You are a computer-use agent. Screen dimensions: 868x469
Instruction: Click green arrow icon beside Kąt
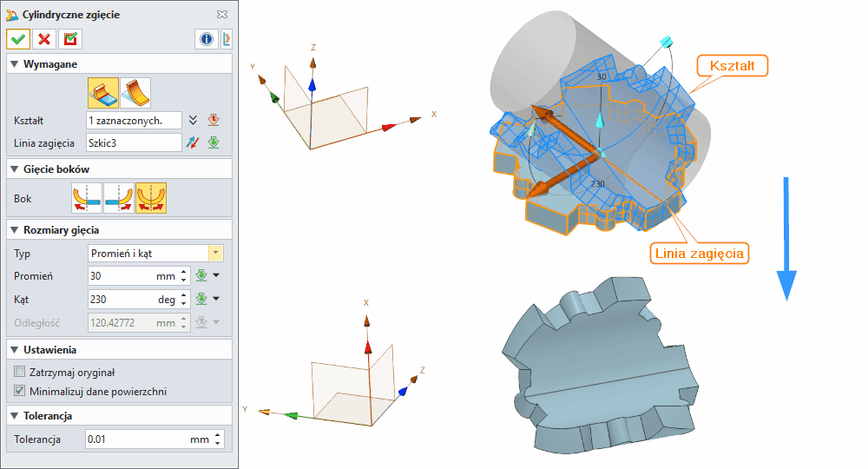[x=201, y=299]
